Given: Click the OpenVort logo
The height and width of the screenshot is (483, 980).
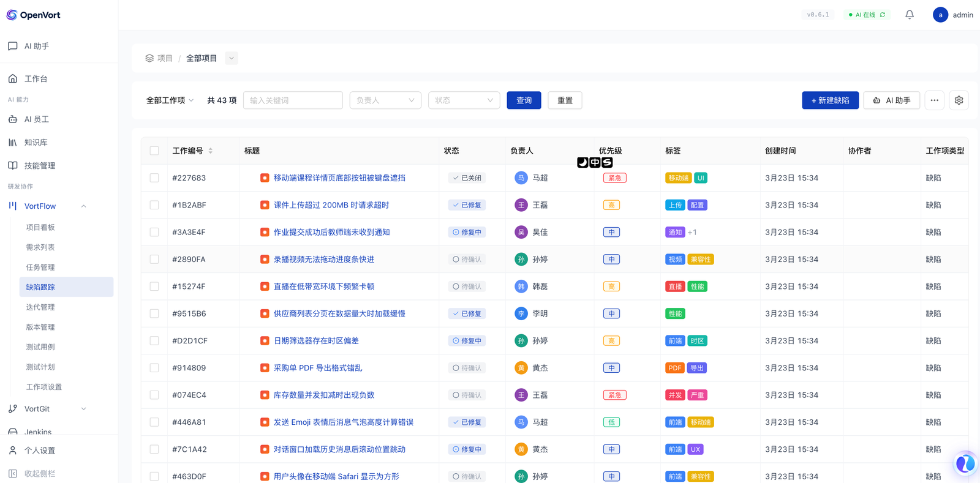Looking at the screenshot, I should tap(34, 15).
